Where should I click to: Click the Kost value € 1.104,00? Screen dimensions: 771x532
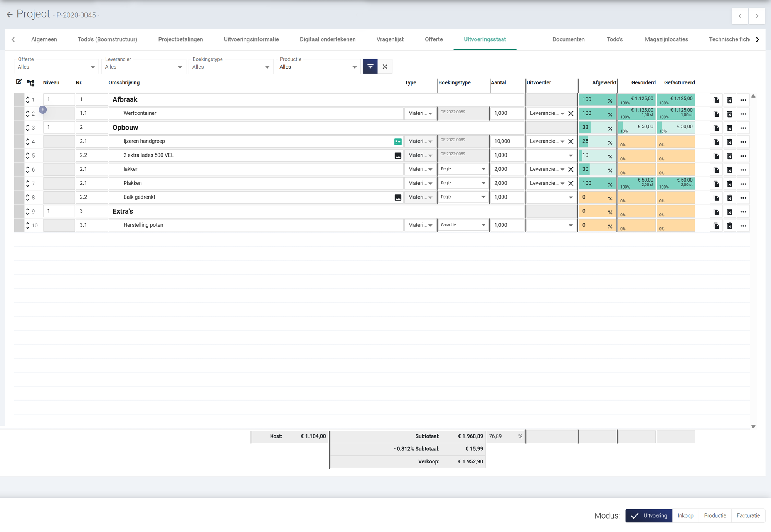pyautogui.click(x=313, y=436)
